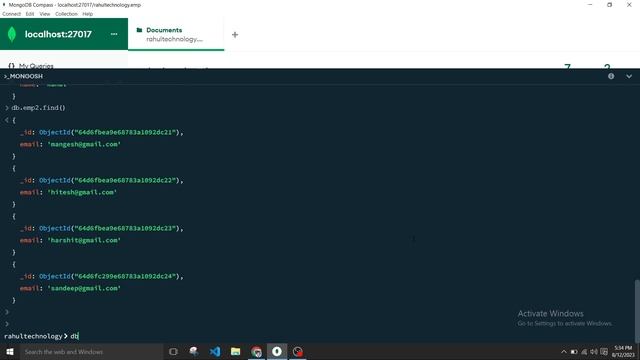640x360 pixels.
Task: Open My Queries in the sidebar
Action: coord(36,66)
